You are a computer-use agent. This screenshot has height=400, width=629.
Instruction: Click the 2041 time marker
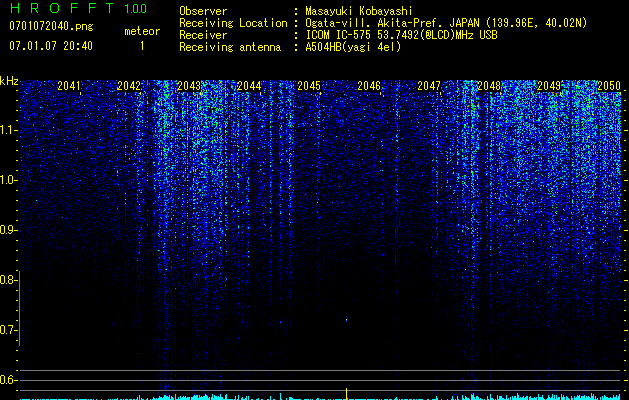[x=69, y=86]
